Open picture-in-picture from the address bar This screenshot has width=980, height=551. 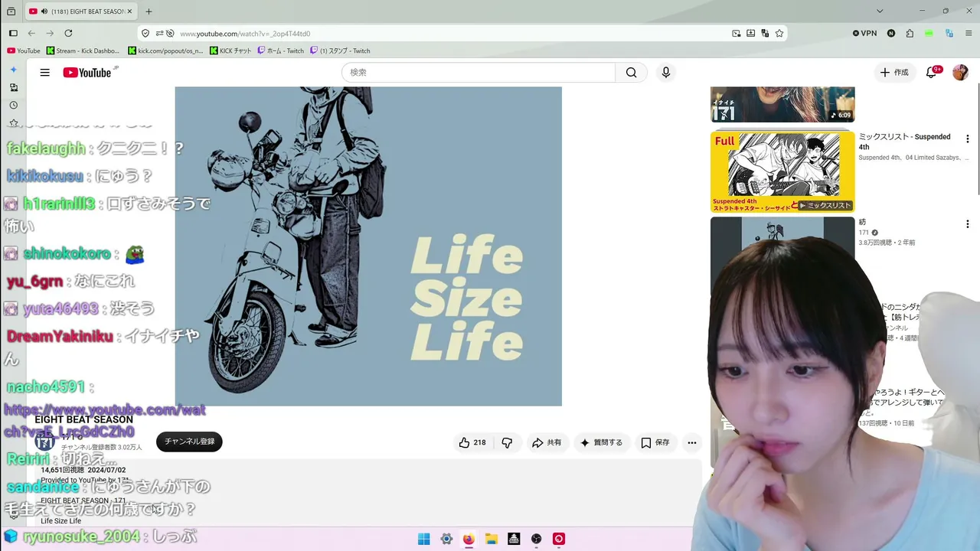pyautogui.click(x=736, y=34)
